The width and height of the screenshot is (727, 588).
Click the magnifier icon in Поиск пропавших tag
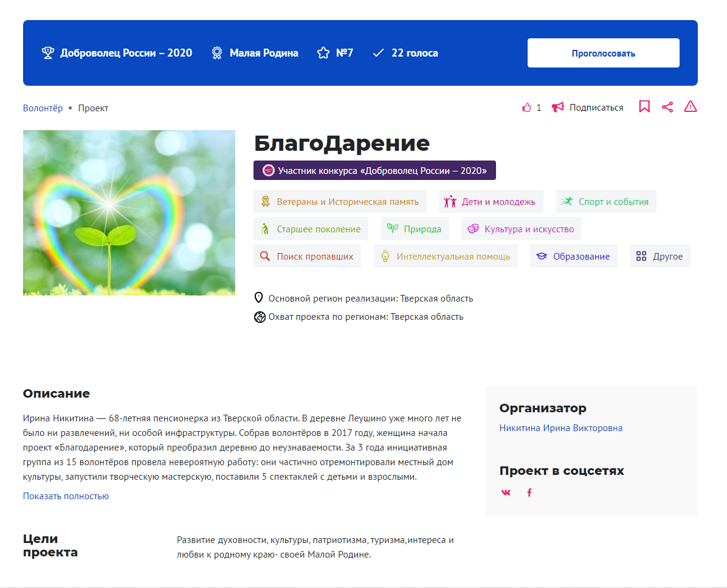click(265, 256)
